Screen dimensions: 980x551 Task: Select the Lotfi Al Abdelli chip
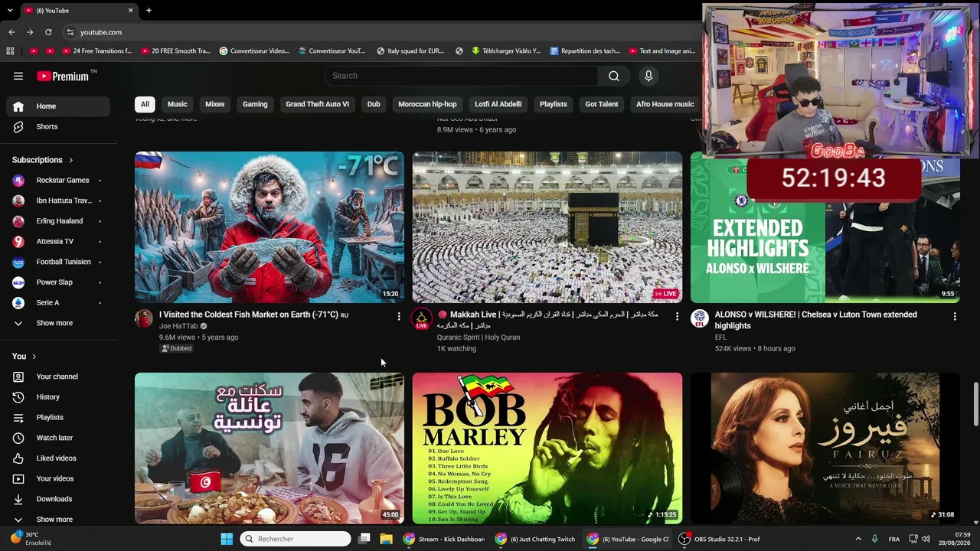[498, 104]
